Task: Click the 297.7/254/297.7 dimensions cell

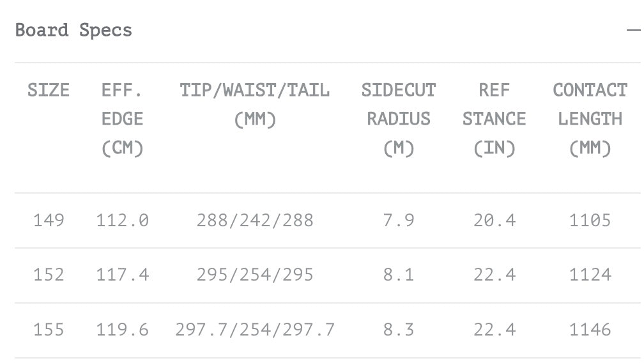Action: click(255, 330)
